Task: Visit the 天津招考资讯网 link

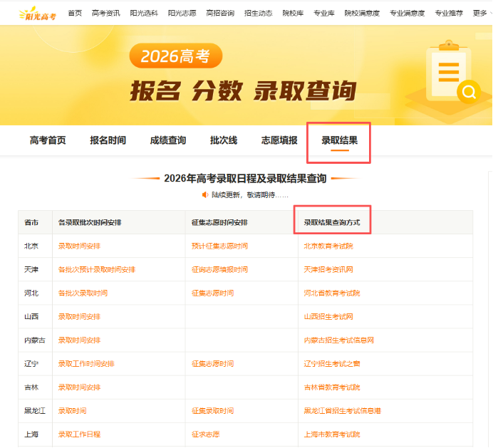Action: [328, 270]
